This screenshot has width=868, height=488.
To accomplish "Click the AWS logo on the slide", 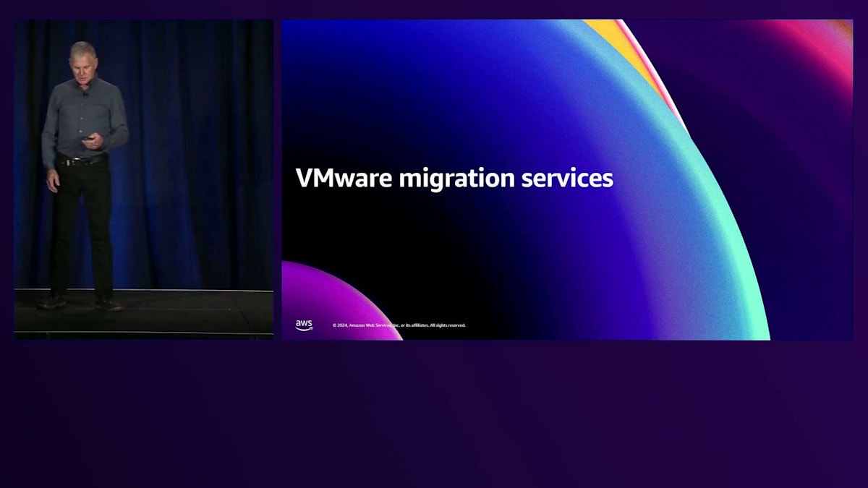I will 304,325.
